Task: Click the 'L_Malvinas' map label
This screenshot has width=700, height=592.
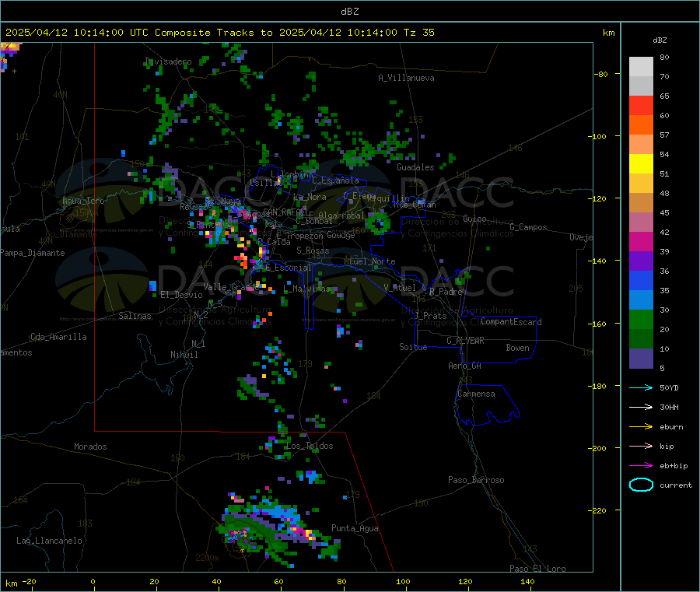Action: coord(306,289)
